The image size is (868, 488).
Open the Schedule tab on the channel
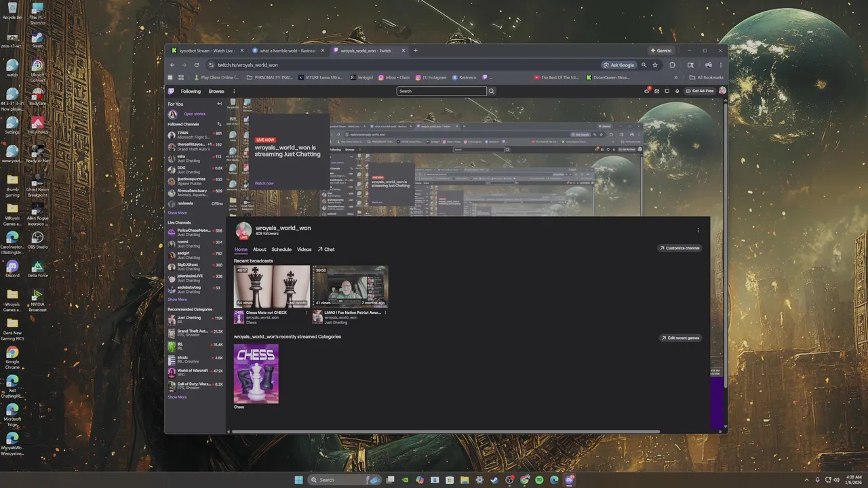click(281, 249)
